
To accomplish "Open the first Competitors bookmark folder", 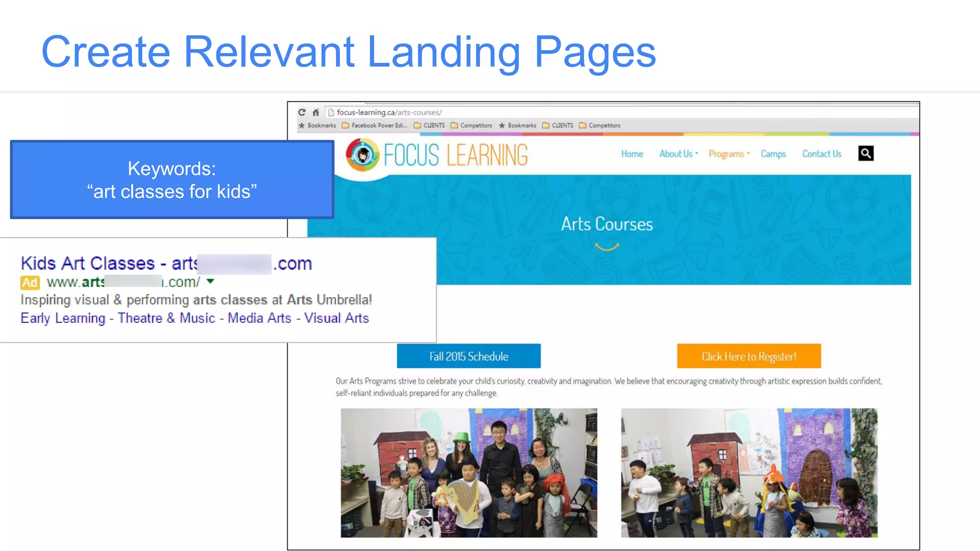I will coord(471,125).
